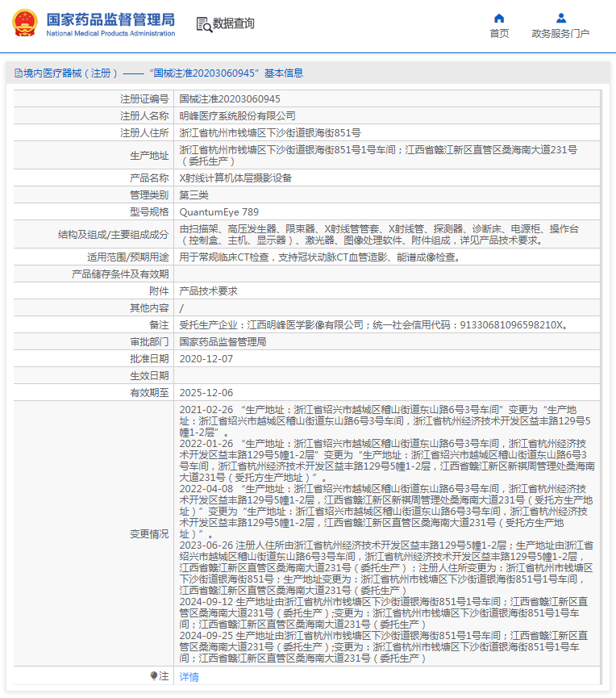The height and width of the screenshot is (698, 616).
Task: Click product name X射线计算机体层摄影设备
Action: point(235,178)
